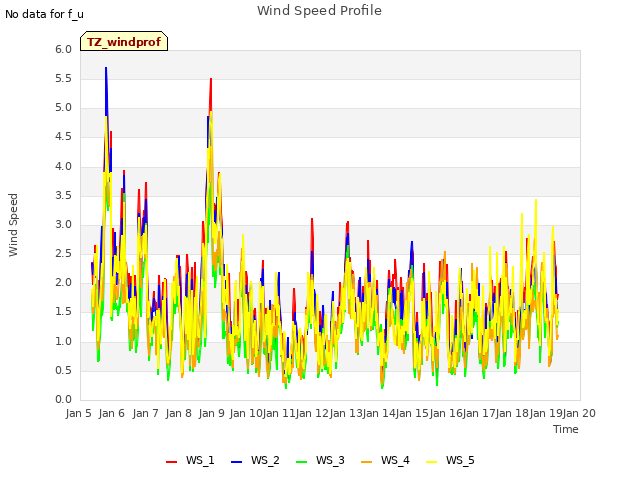Click the Jan 6 x-axis tick label

pos(111,413)
